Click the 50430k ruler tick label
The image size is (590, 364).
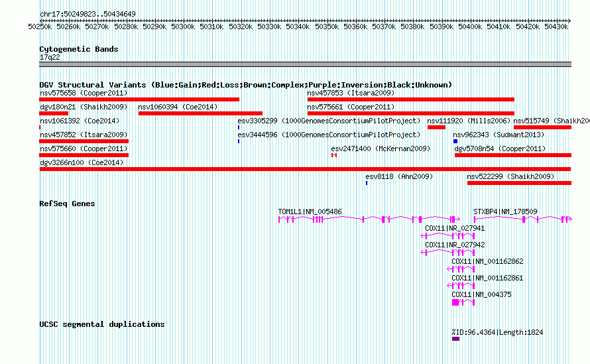click(x=556, y=27)
